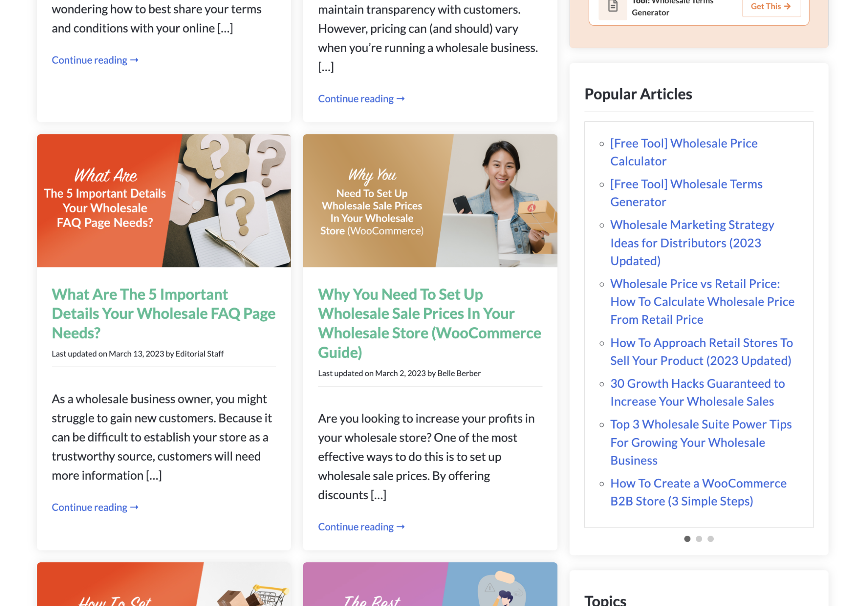Open the [Free Tool] Wholesale Price Calculator link
The width and height of the screenshot is (868, 606).
pos(684,152)
